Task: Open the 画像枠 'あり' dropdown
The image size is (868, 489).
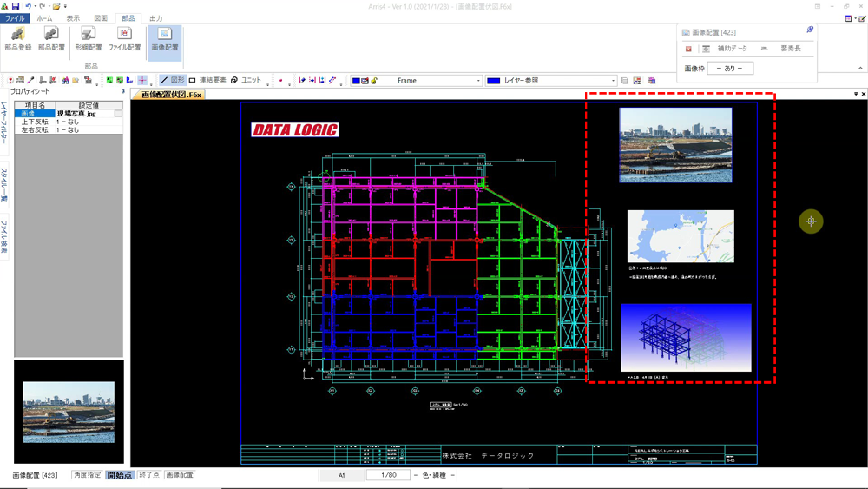Action: pos(730,69)
